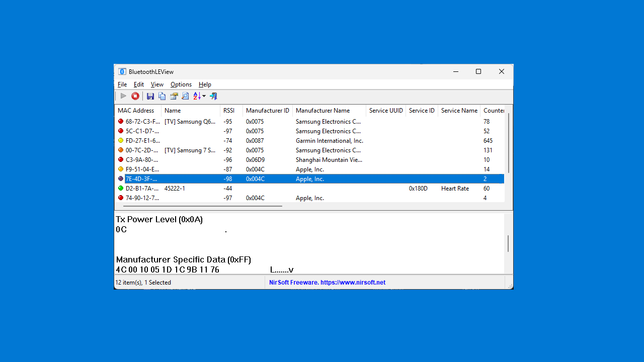Open the View menu
The width and height of the screenshot is (644, 362).
[157, 84]
